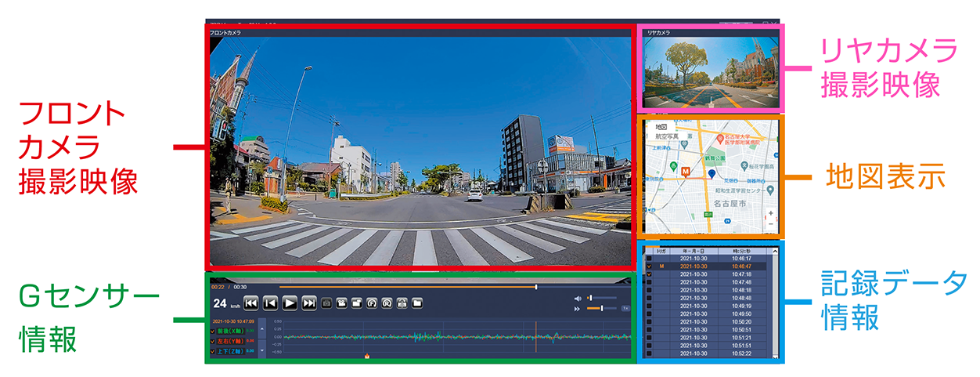
Task: Jump to the previous recording file
Action: (x=251, y=303)
